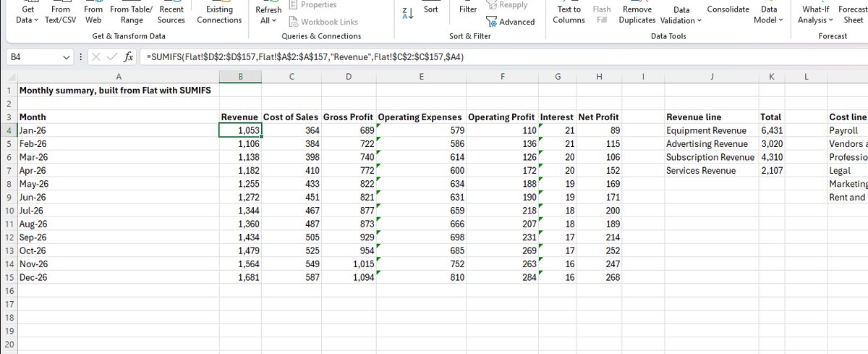
Task: Click the 'Equipment Revenue' cell
Action: pos(711,131)
